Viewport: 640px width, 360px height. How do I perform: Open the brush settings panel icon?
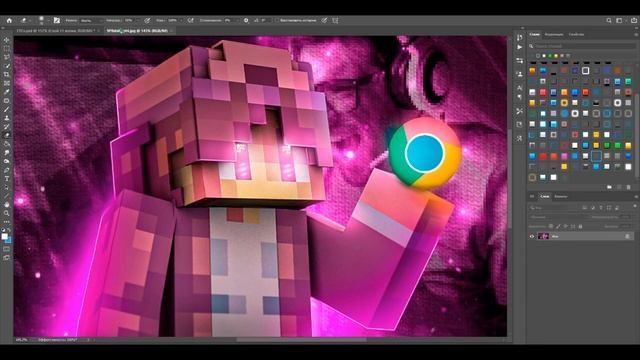[x=57, y=20]
